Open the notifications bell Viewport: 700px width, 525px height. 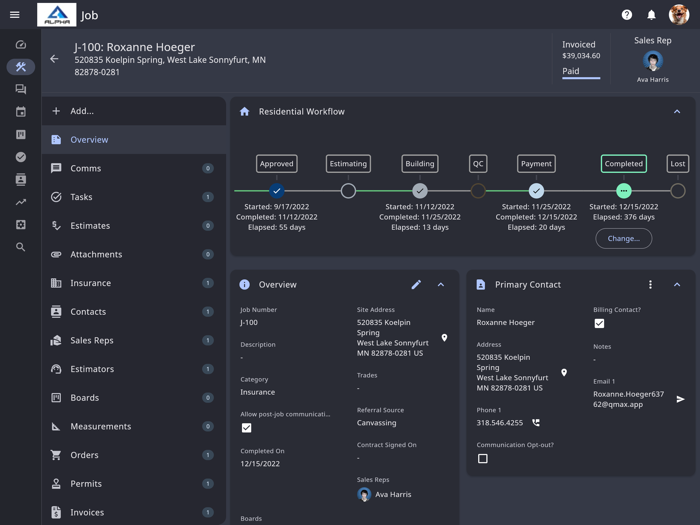pos(651,15)
